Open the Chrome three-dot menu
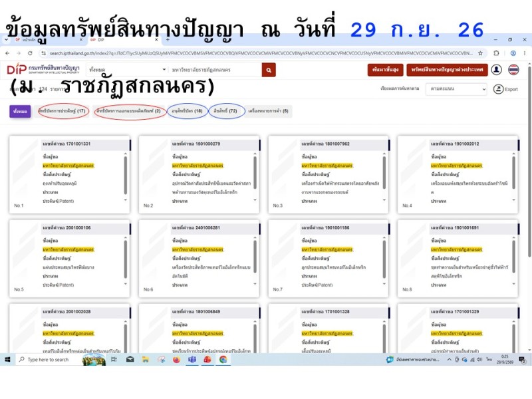 click(x=525, y=53)
